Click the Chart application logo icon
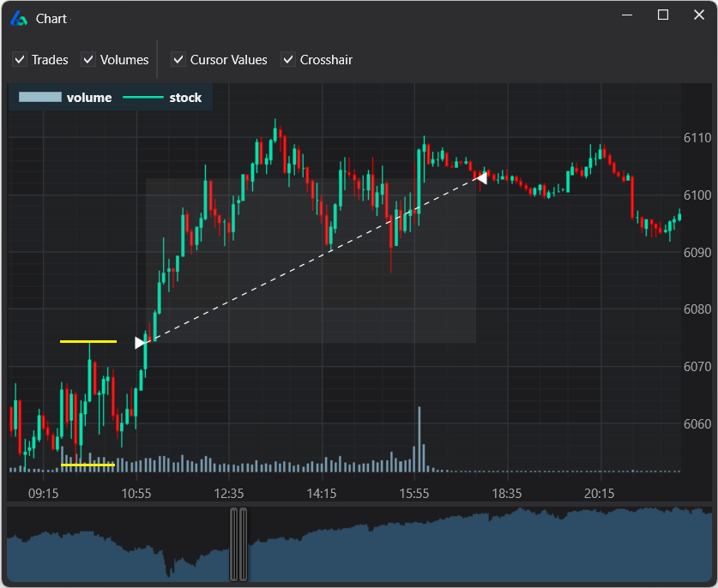The image size is (718, 588). [x=18, y=18]
